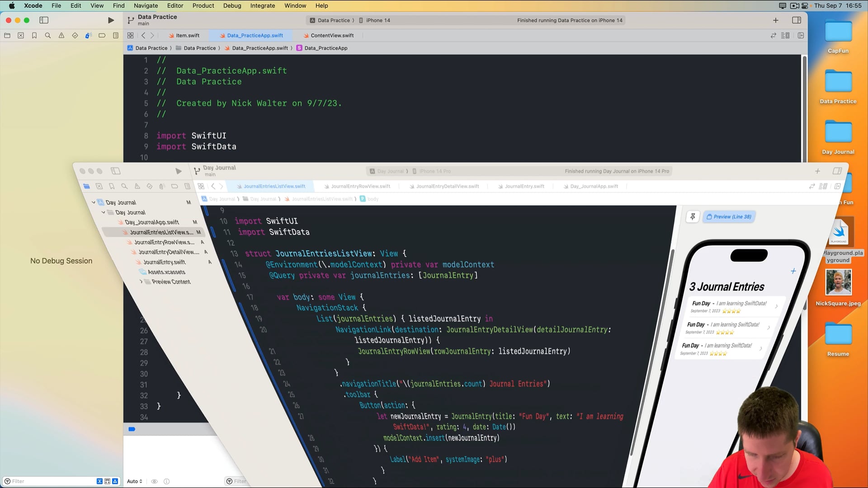This screenshot has width=868, height=488.
Task: Open Find navigator magnifier in Data Practice window
Action: click(x=48, y=36)
